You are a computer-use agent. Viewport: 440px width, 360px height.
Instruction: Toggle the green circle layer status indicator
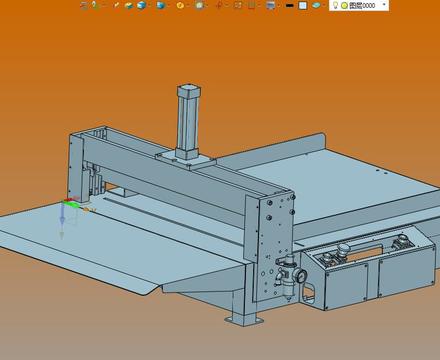click(344, 5)
